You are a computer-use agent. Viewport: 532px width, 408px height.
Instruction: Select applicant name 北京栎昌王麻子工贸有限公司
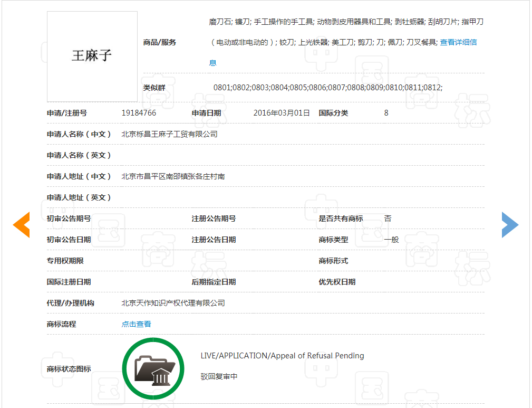tap(170, 134)
